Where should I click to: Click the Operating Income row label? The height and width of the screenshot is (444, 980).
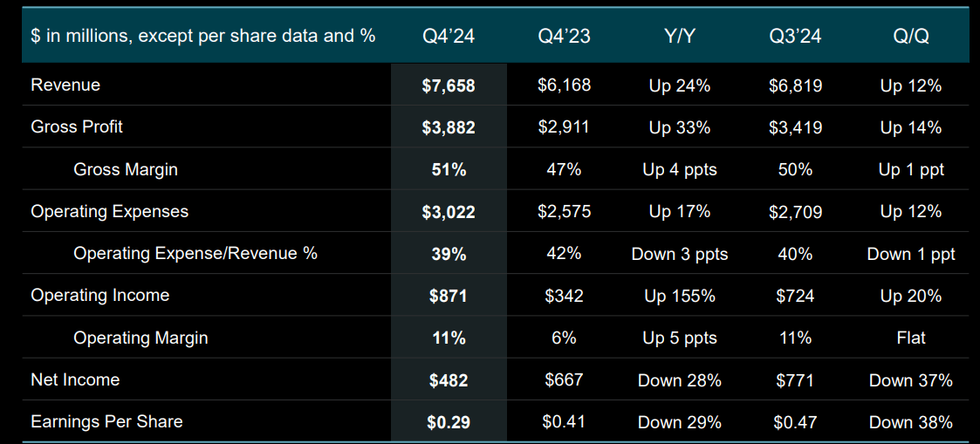[99, 295]
